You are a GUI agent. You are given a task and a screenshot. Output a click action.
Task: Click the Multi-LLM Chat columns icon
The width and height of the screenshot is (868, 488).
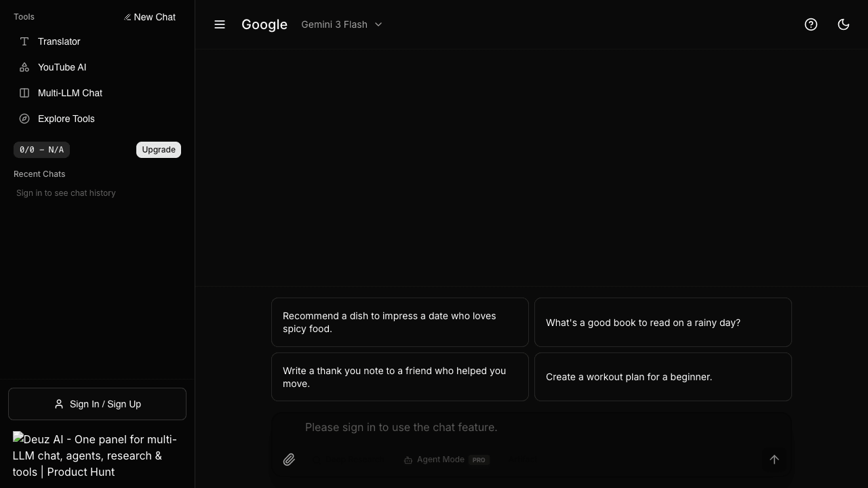24,93
